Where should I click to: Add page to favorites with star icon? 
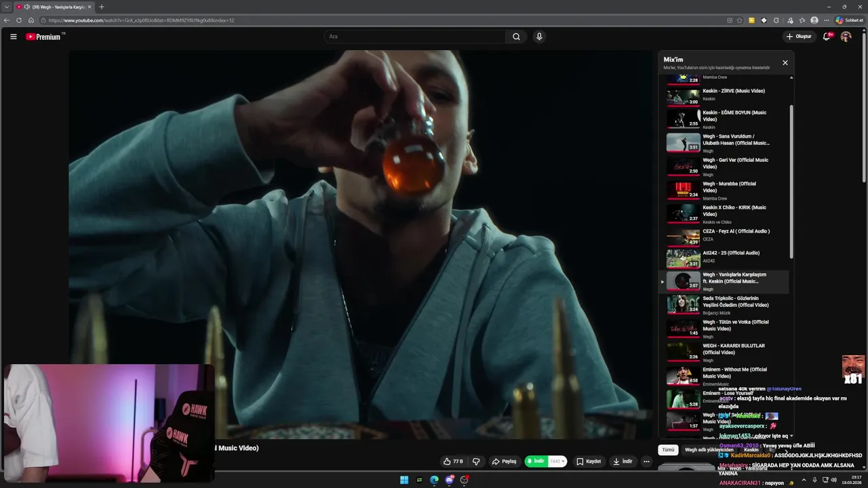(739, 20)
